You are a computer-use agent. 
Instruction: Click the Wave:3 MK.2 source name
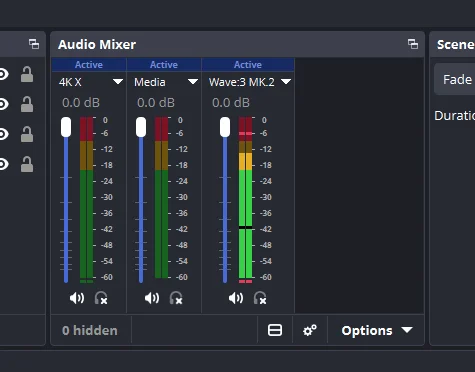click(242, 82)
